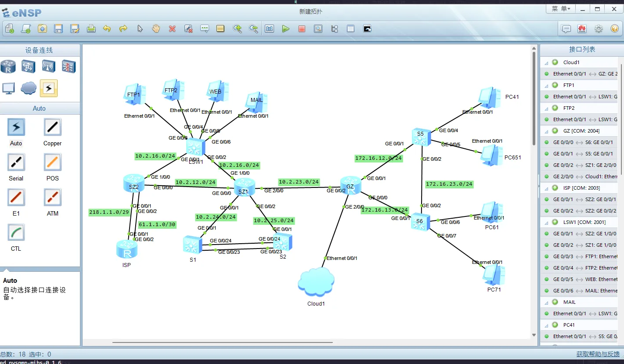Viewport: 624px width, 364px height.
Task: Select the 10.2.23.0/24 network label
Action: click(x=299, y=182)
